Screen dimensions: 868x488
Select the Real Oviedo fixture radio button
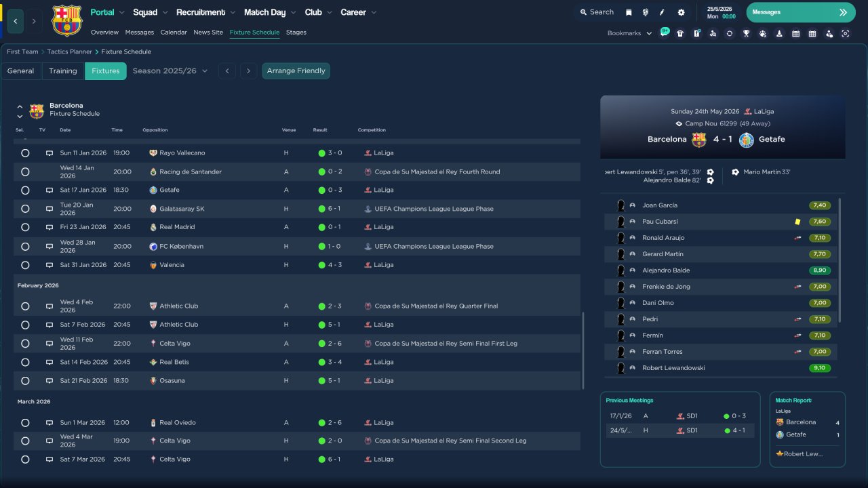(x=25, y=423)
